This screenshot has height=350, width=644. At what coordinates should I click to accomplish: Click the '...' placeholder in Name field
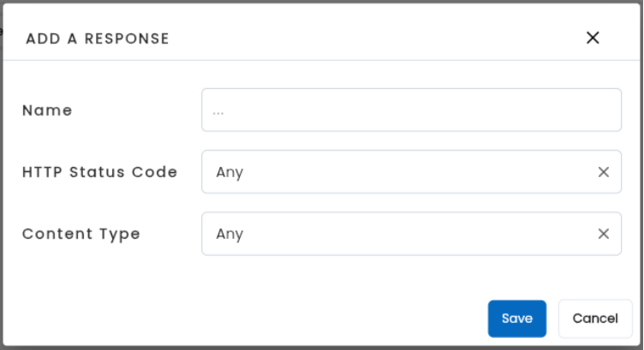218,111
